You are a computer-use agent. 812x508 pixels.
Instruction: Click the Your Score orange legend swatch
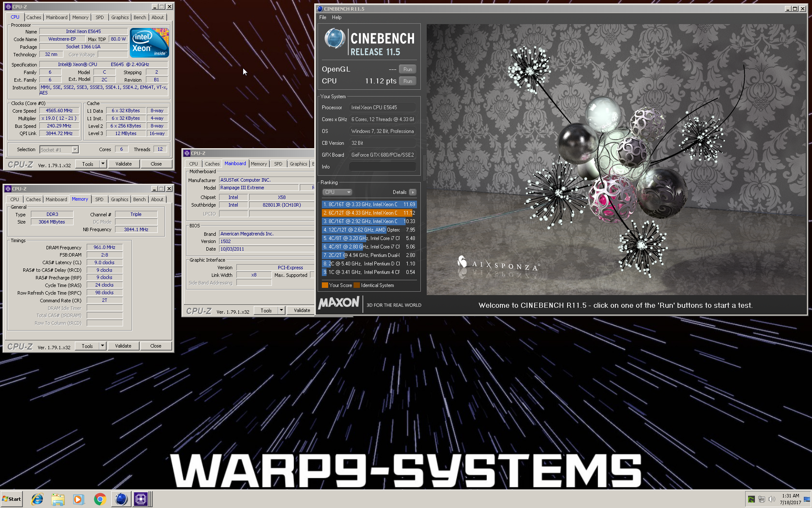(325, 285)
